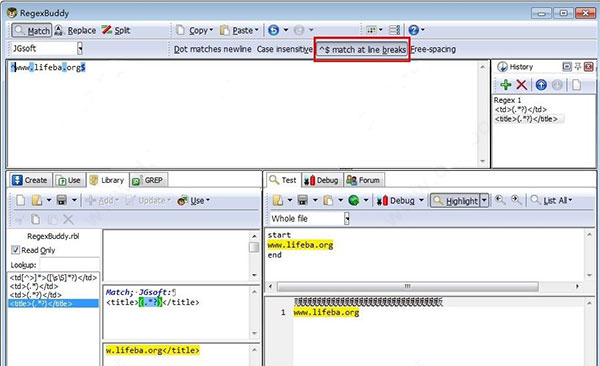This screenshot has width=600, height=366.
Task: Click the save disk icon in Library toolbar
Action: pos(62,200)
